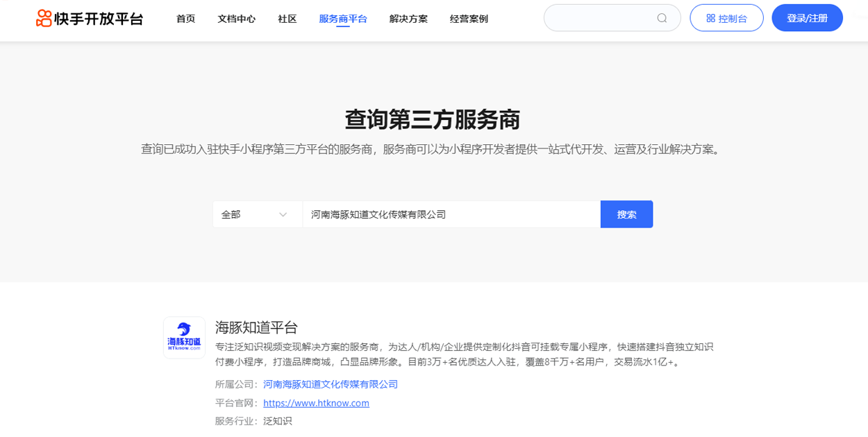
Task: Click the 服务行业 label
Action: (x=237, y=421)
